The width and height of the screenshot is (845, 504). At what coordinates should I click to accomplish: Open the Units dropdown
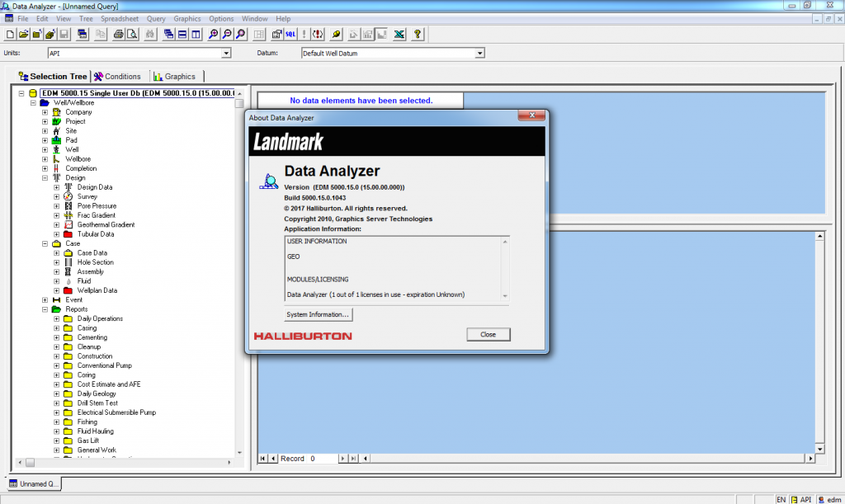click(x=226, y=54)
